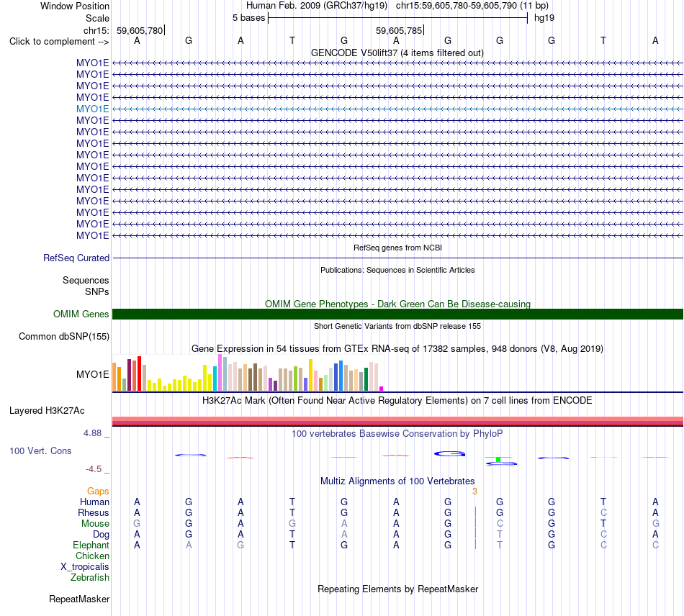Click the 'Common dbSNP(155)' track label
Viewport: 684px width, 616px height.
tap(63, 337)
